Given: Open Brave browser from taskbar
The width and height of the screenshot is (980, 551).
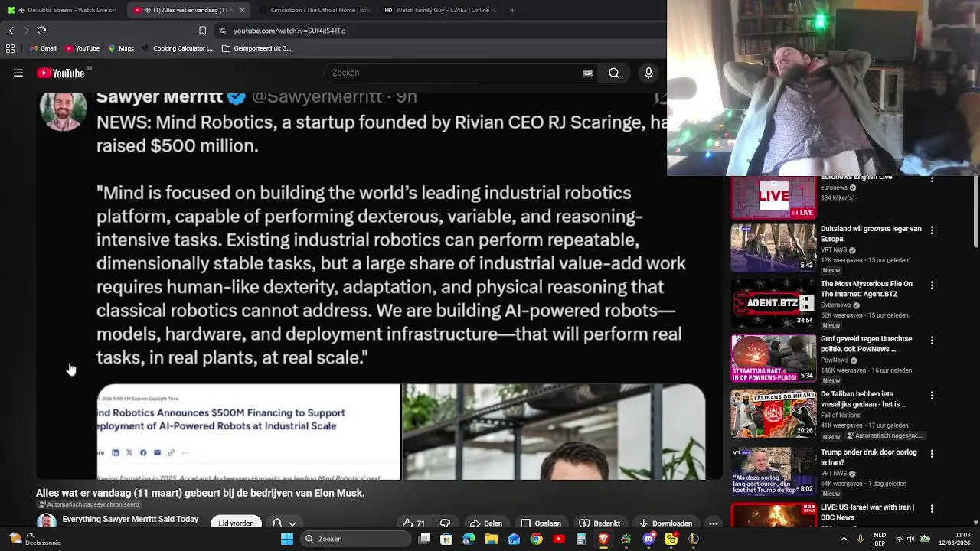Looking at the screenshot, I should click(603, 539).
